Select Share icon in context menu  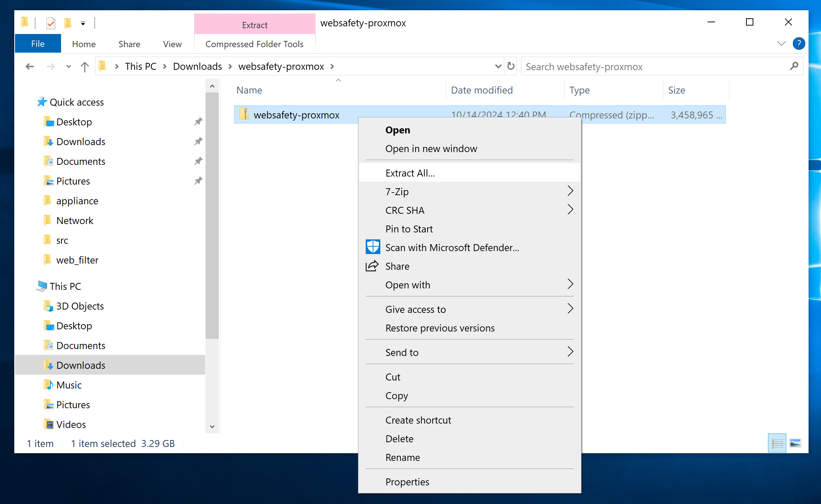(x=372, y=266)
